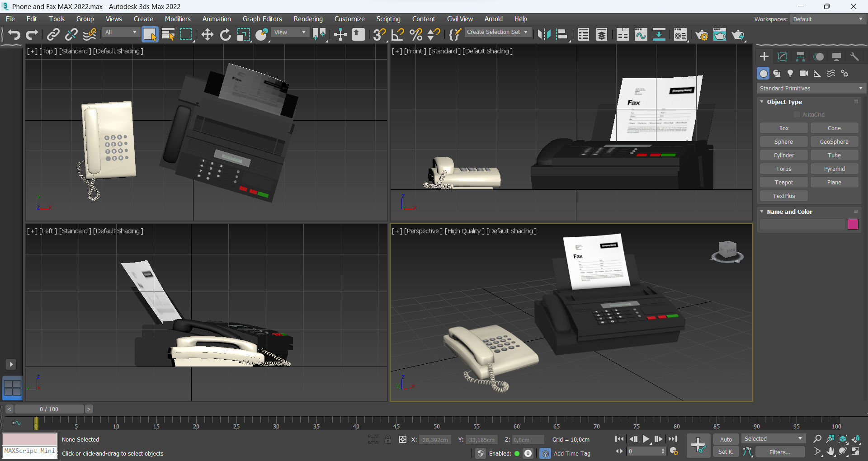Collapse the Name and Color rollout
The image size is (868, 461).
(789, 212)
